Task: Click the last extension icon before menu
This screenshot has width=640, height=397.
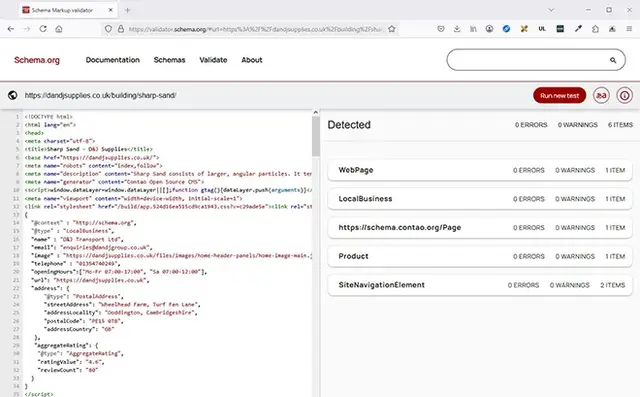Action: [x=612, y=29]
